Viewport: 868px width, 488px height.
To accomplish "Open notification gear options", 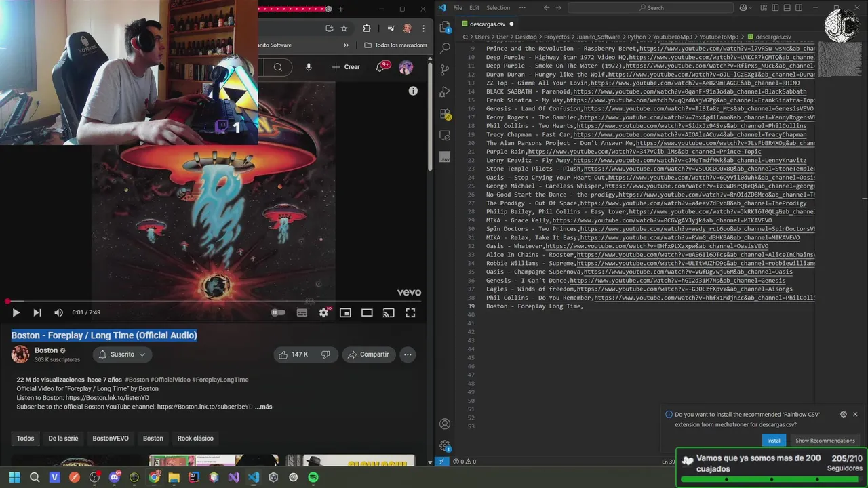I will 843,414.
